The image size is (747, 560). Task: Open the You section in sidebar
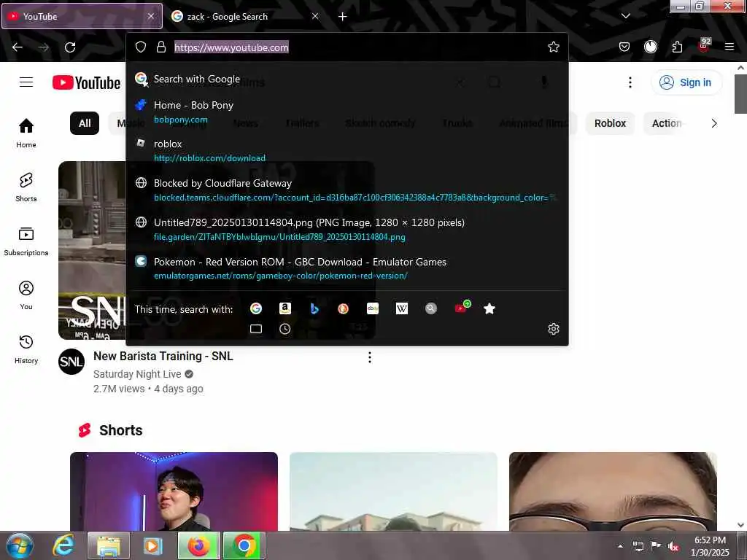click(26, 295)
